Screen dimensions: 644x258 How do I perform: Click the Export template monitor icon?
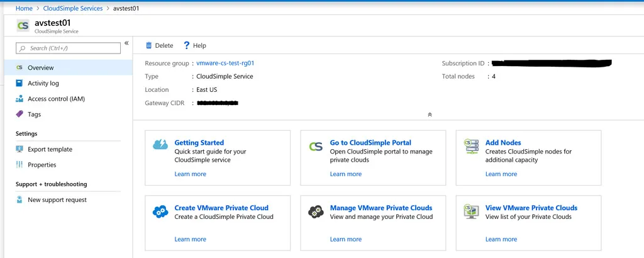tap(19, 149)
